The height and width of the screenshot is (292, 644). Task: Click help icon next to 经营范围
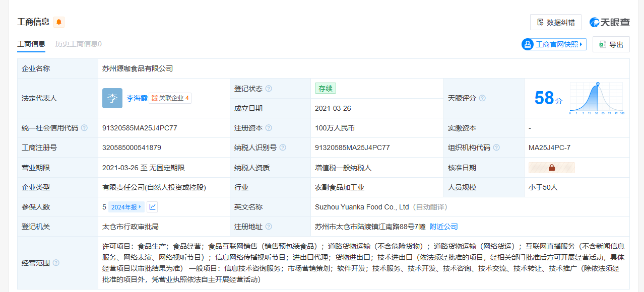pos(56,263)
